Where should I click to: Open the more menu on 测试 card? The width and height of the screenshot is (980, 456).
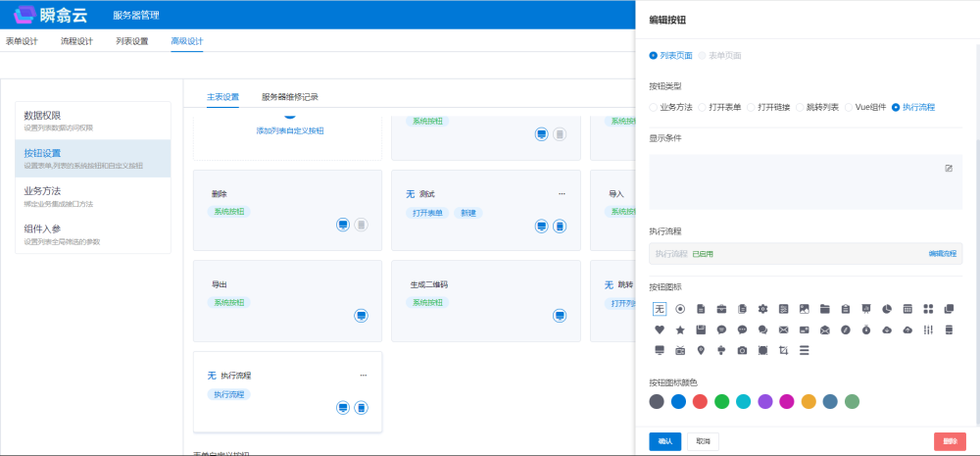562,194
